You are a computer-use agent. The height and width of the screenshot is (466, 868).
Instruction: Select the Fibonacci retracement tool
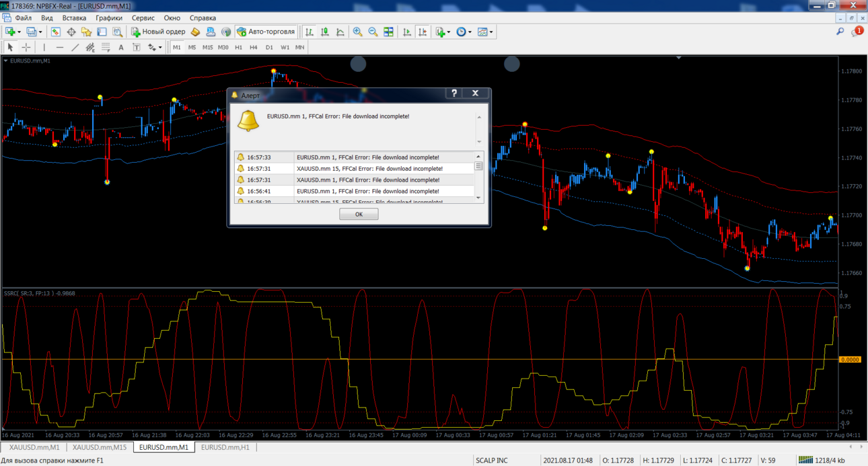(x=106, y=47)
